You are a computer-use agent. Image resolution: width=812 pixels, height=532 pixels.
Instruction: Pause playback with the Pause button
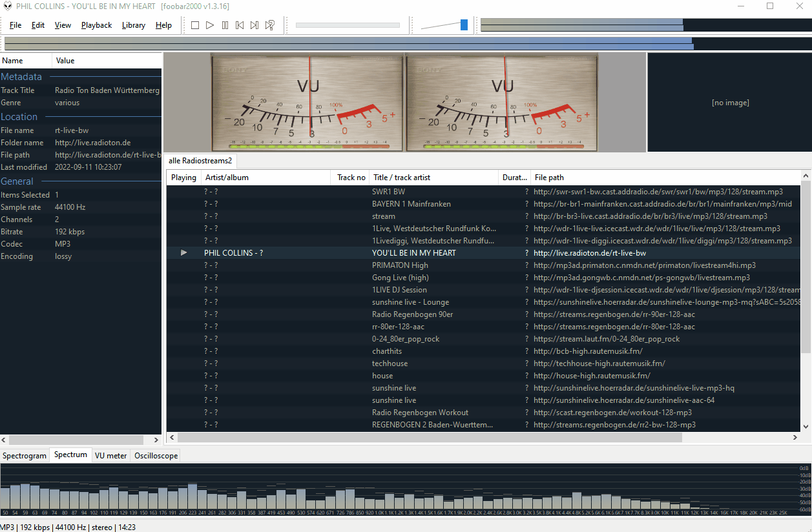coord(225,25)
